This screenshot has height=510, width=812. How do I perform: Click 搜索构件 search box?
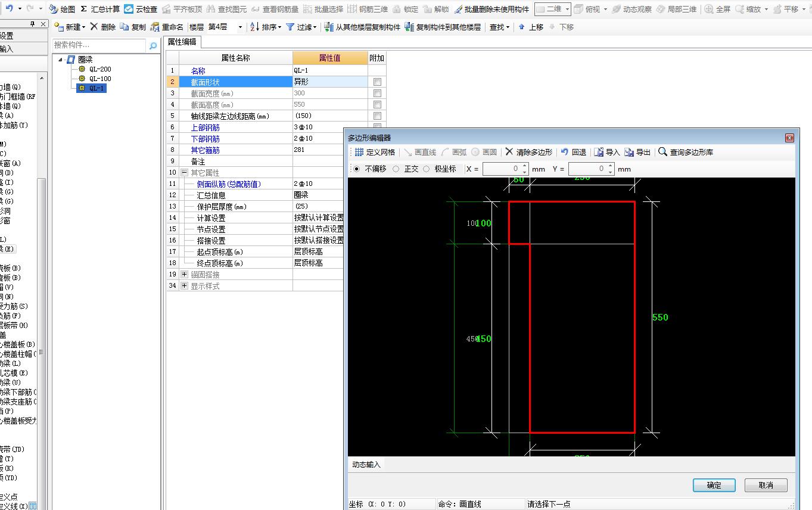[99, 45]
